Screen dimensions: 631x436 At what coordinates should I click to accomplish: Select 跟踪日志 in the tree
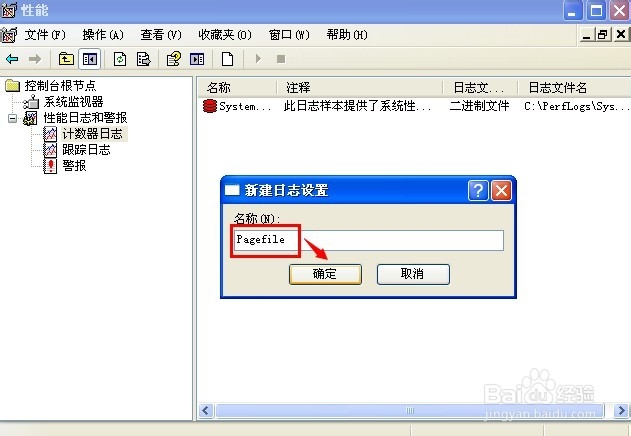86,150
